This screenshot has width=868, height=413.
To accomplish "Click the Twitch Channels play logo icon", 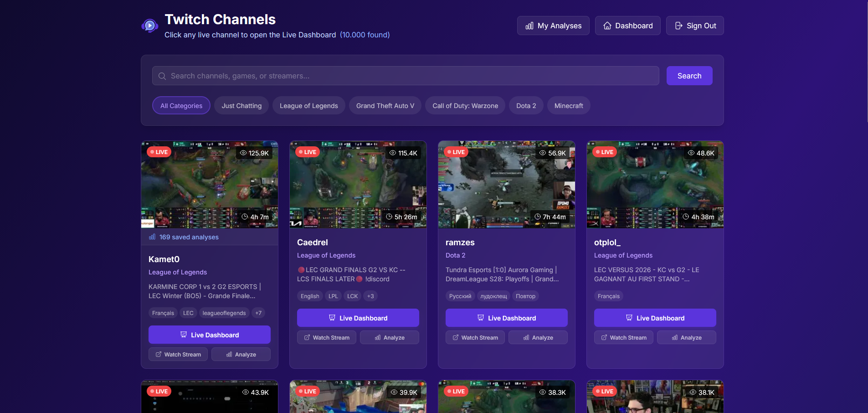I will [x=149, y=25].
